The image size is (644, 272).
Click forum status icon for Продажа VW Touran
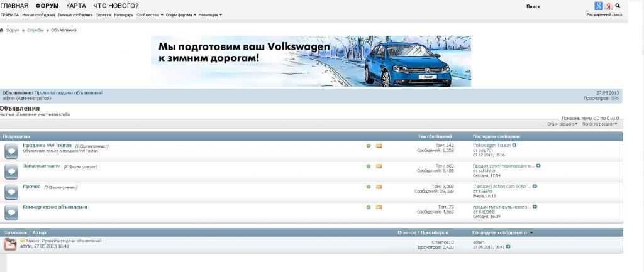11,151
